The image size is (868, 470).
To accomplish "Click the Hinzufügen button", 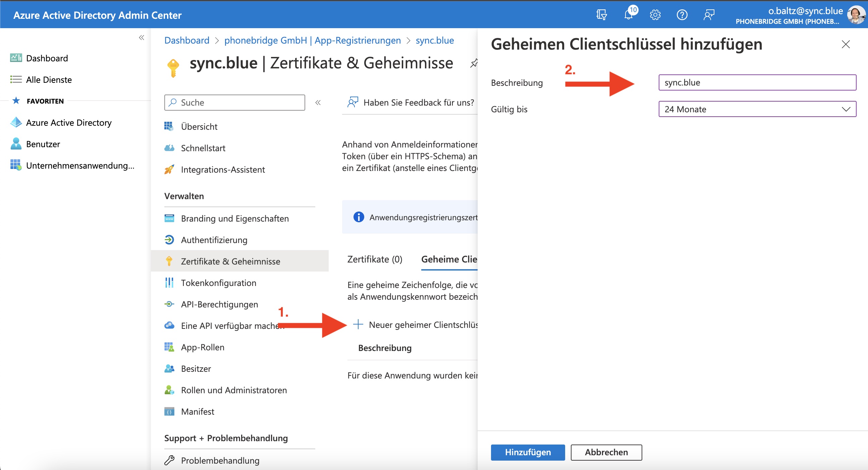I will click(527, 452).
